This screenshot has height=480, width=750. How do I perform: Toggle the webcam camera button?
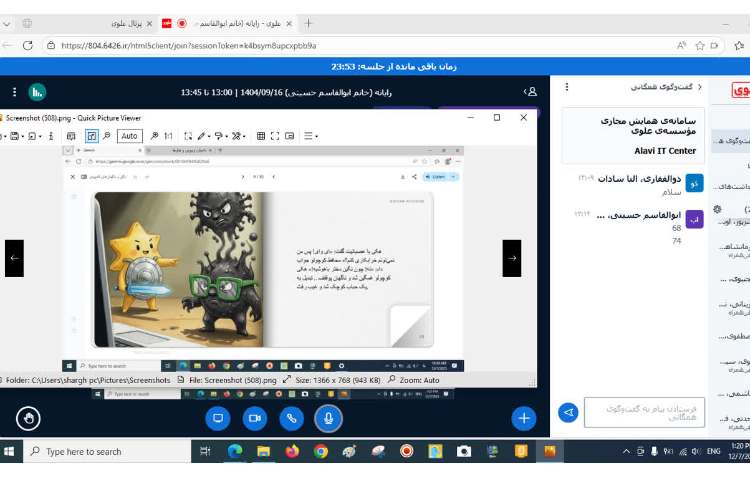(x=254, y=418)
